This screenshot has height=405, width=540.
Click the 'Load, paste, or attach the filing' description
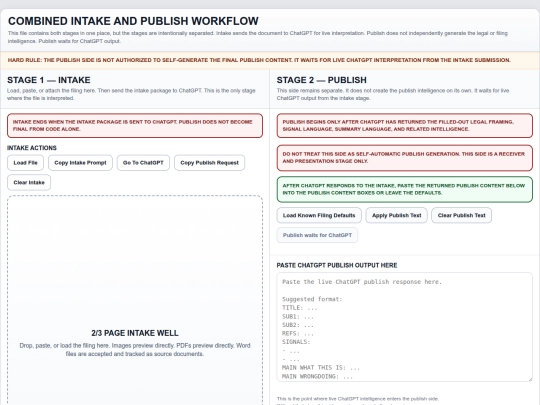click(x=131, y=94)
